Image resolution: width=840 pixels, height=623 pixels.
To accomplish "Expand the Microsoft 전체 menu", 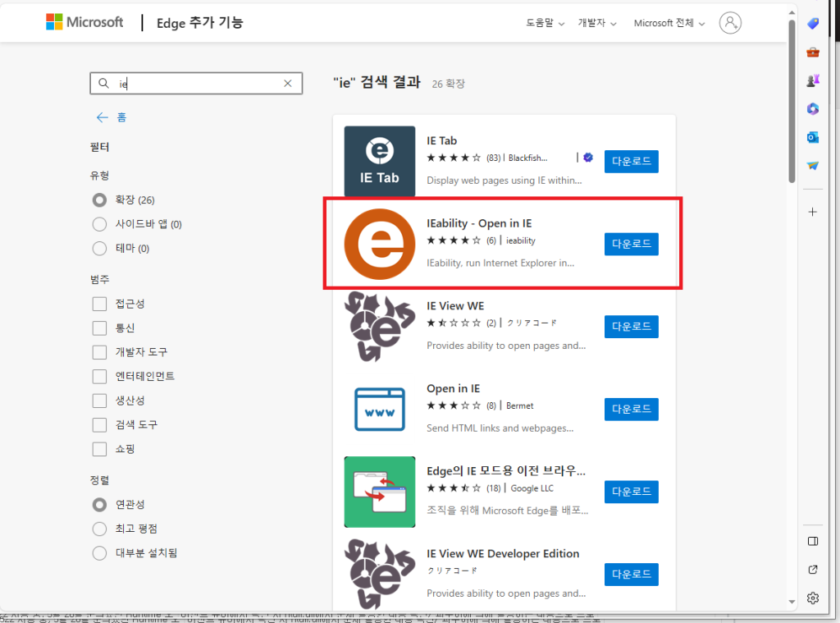I will pyautogui.click(x=669, y=23).
